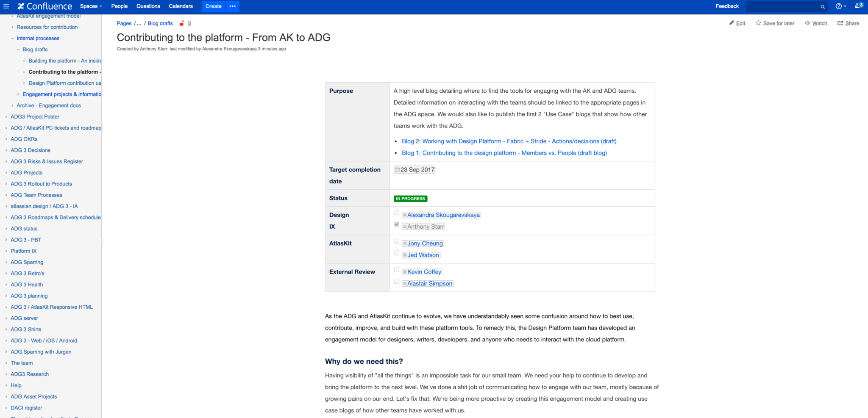Click the Edit pencil icon

[732, 23]
